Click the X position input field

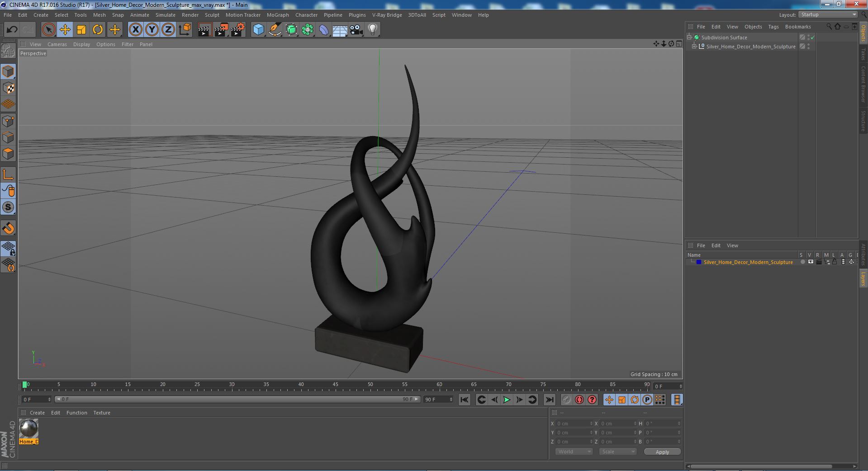coord(574,424)
